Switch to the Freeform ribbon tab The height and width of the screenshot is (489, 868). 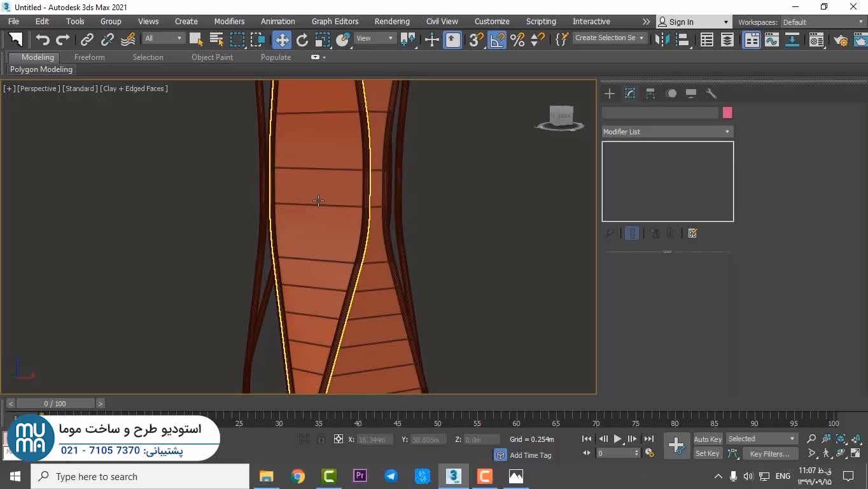coord(89,57)
